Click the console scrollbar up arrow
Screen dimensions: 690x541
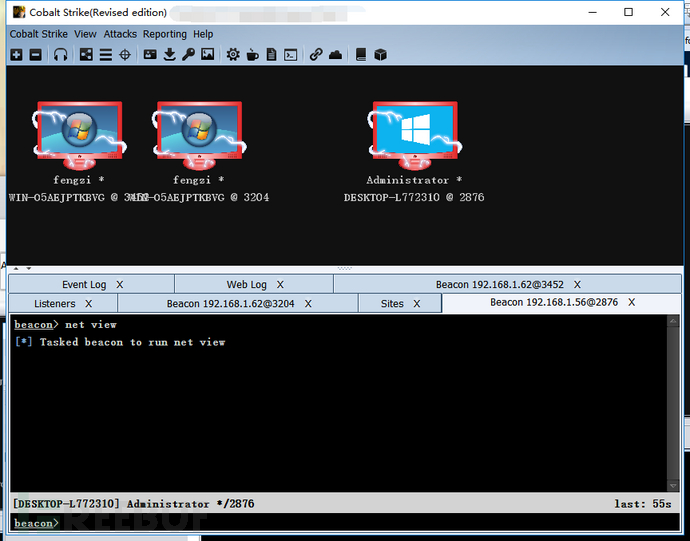click(x=673, y=321)
